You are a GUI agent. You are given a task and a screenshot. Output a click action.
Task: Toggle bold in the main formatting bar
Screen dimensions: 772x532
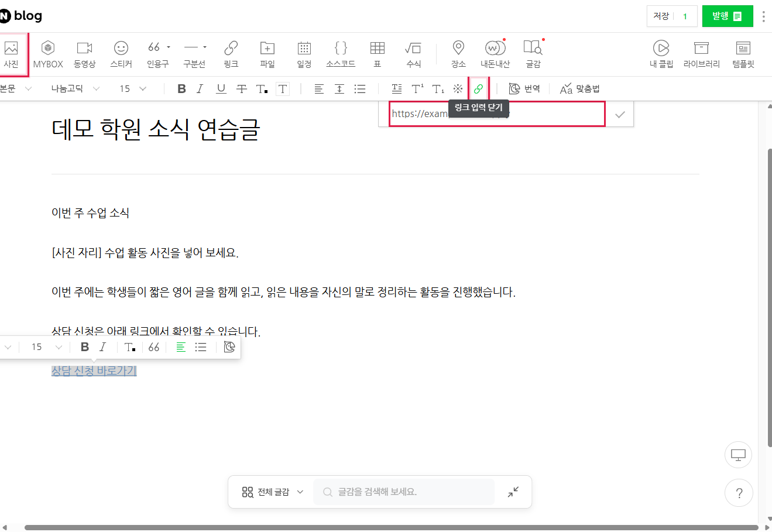pos(181,88)
